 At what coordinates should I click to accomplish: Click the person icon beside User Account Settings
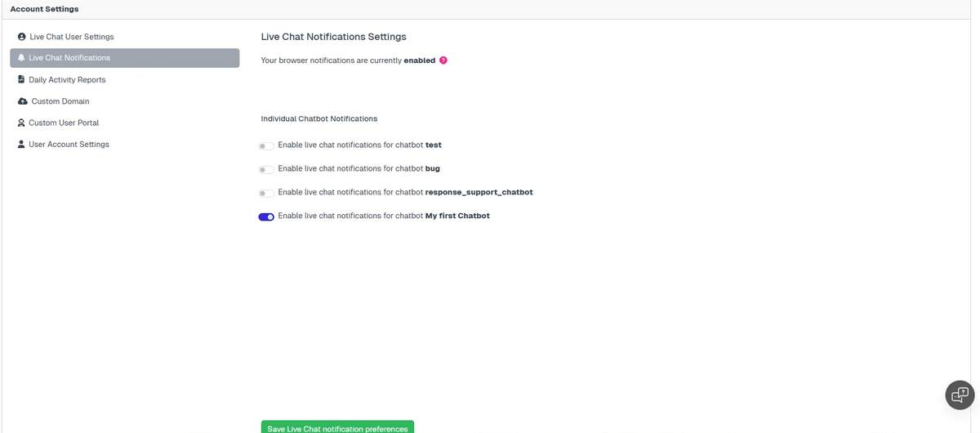[21, 145]
